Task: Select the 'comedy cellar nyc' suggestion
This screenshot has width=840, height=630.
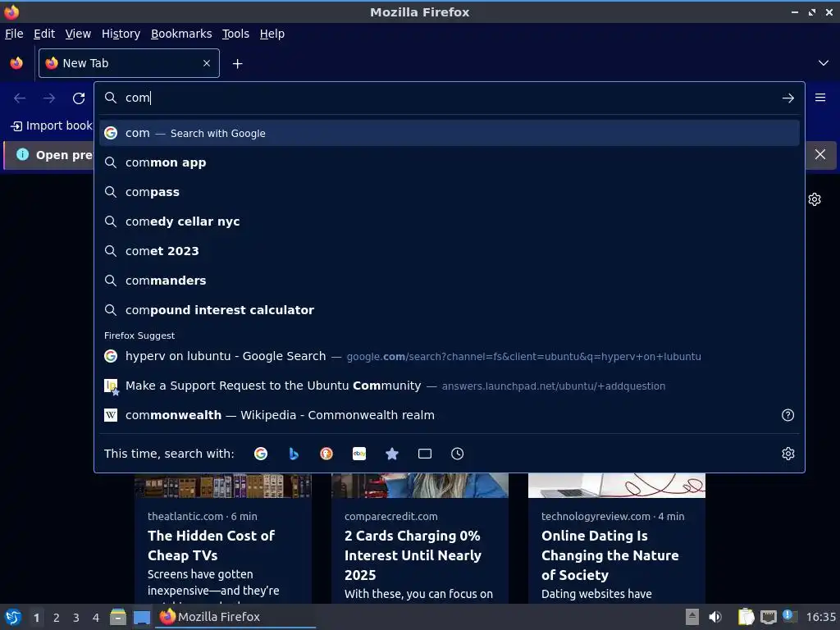Action: [450, 221]
